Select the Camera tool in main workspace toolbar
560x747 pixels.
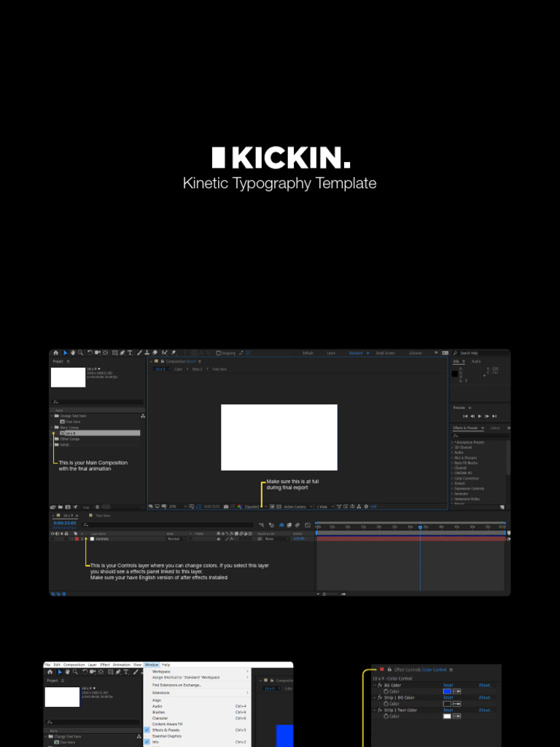click(98, 353)
